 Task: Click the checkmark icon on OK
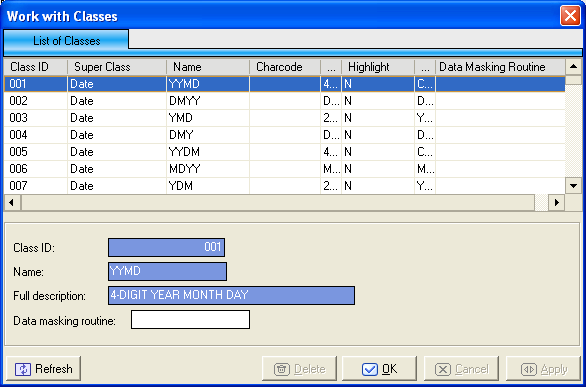click(x=370, y=369)
